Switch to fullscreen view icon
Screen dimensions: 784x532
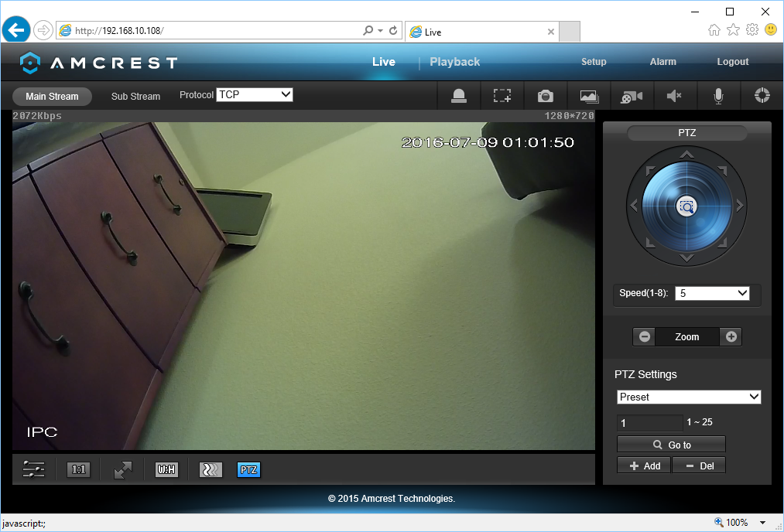(x=122, y=469)
